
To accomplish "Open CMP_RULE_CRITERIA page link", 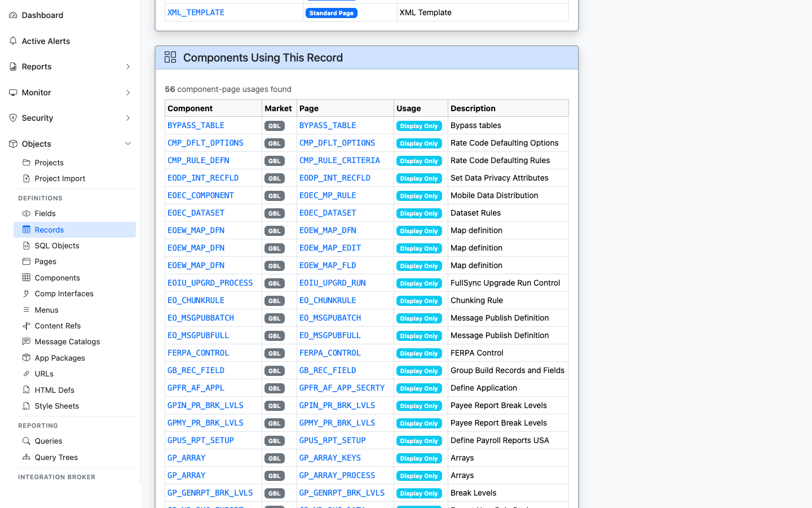I will 339,160.
